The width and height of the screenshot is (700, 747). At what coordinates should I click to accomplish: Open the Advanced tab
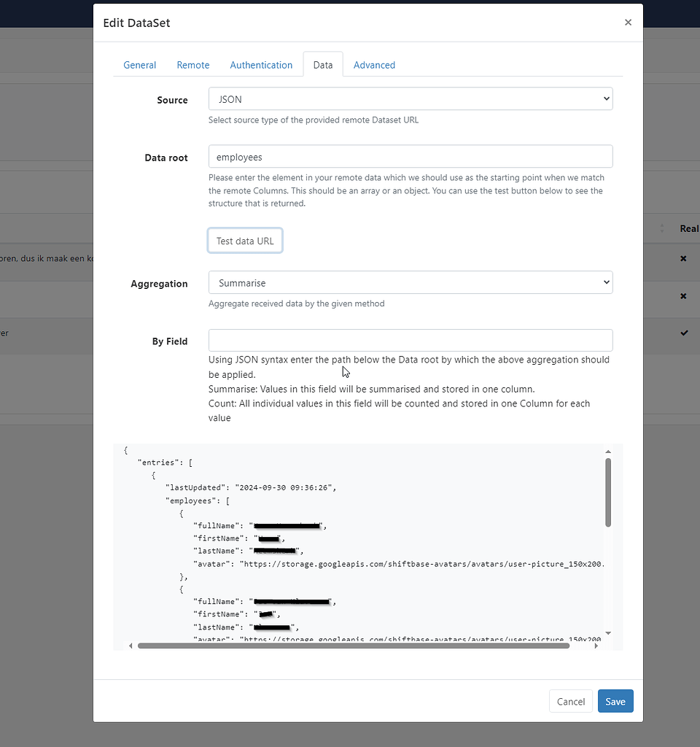coord(374,65)
